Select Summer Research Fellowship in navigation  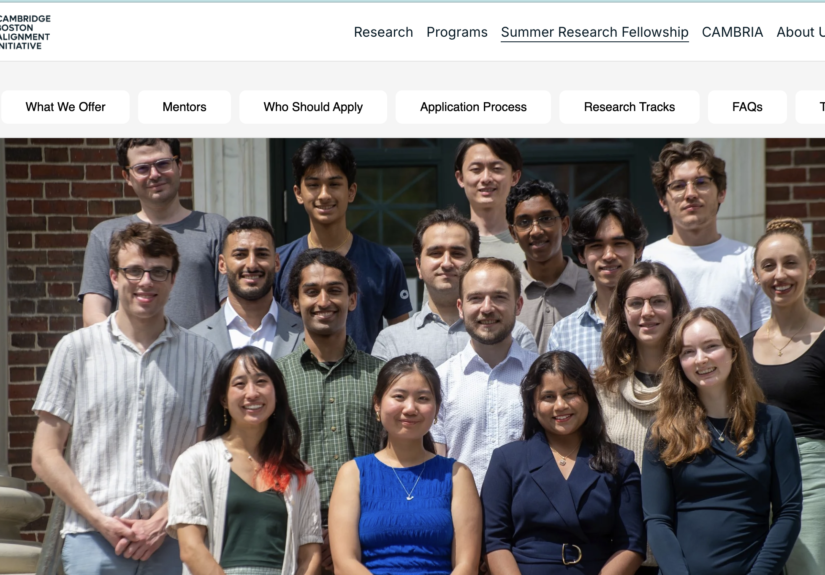click(x=595, y=32)
